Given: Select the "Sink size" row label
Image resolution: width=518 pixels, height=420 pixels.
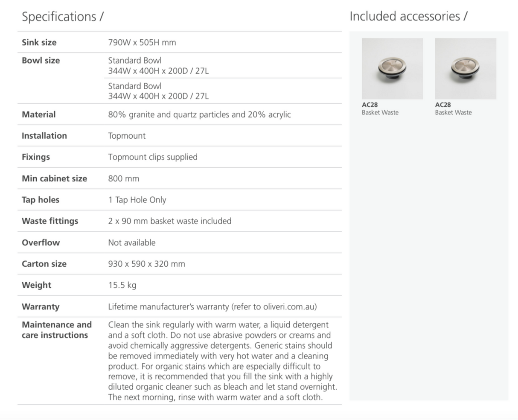Looking at the screenshot, I should pyautogui.click(x=39, y=42).
